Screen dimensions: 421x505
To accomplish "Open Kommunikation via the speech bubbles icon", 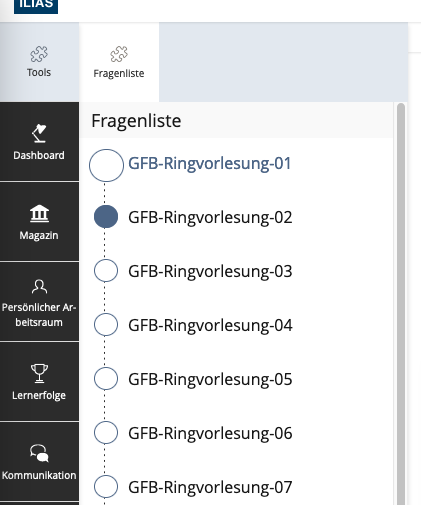I will coord(39,453).
